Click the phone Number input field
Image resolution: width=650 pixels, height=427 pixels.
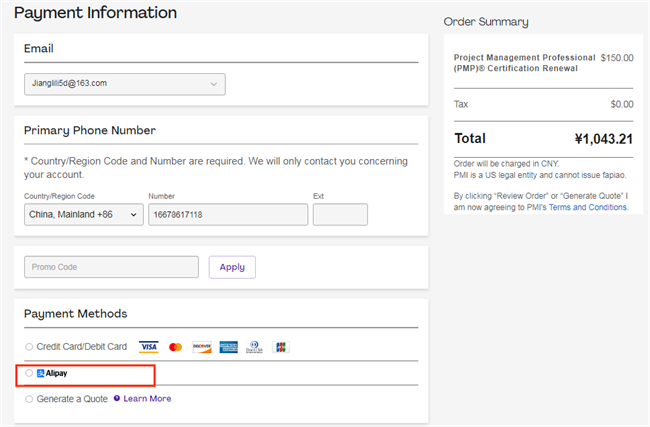coord(227,215)
